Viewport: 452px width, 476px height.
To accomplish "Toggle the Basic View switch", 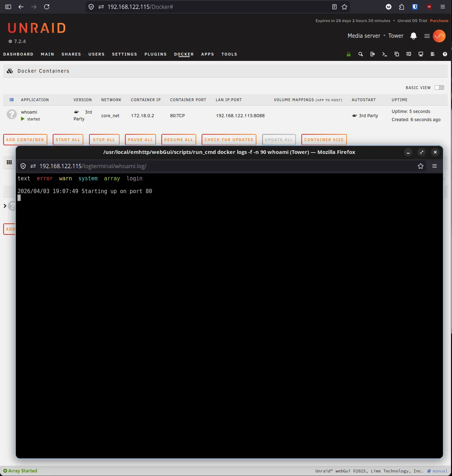I will [439, 88].
